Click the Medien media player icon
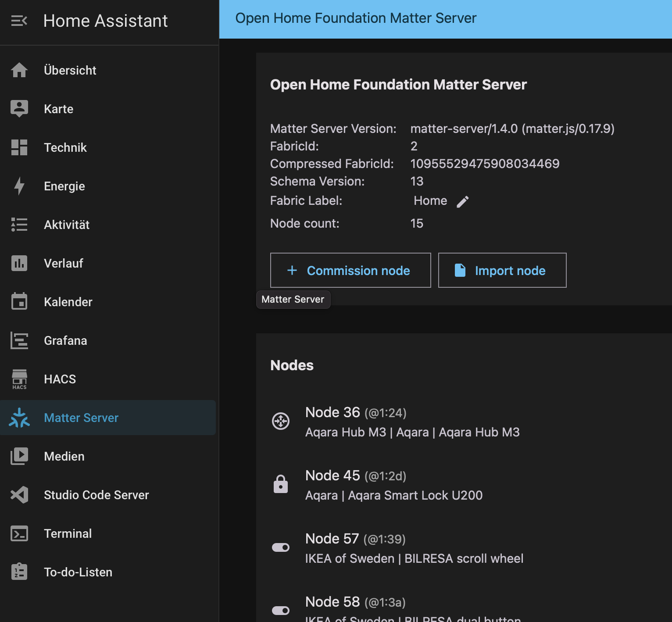 pyautogui.click(x=19, y=456)
